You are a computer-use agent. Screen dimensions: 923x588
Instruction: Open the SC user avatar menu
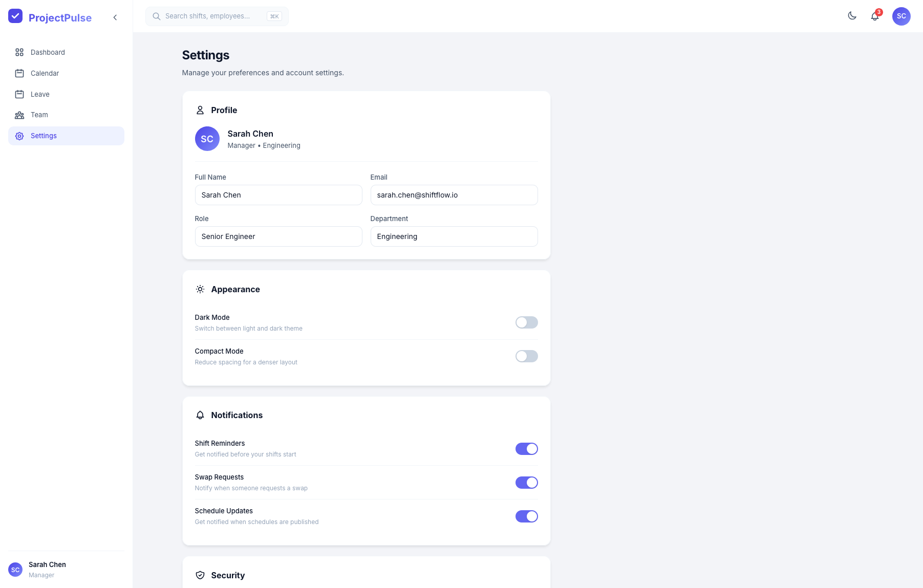(x=901, y=16)
